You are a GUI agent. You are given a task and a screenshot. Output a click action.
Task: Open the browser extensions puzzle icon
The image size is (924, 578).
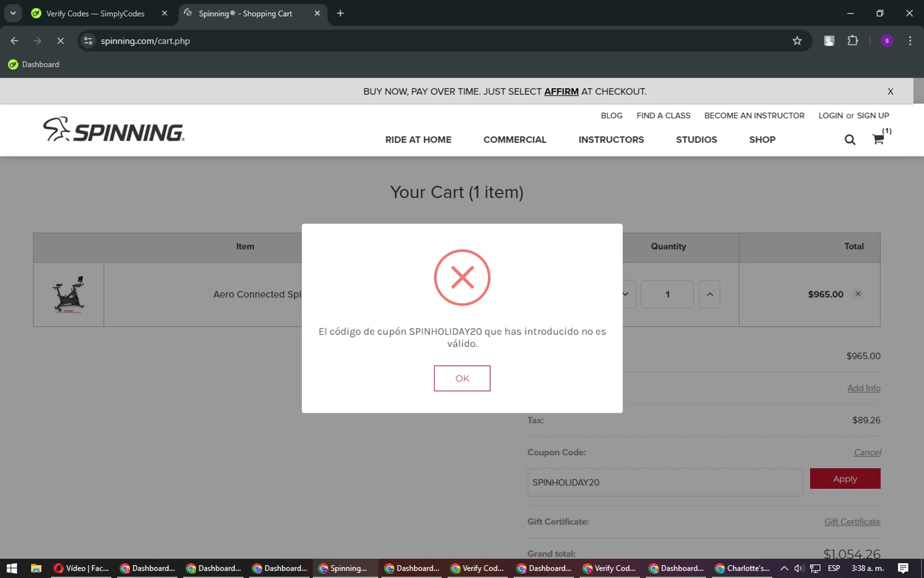click(x=853, y=41)
